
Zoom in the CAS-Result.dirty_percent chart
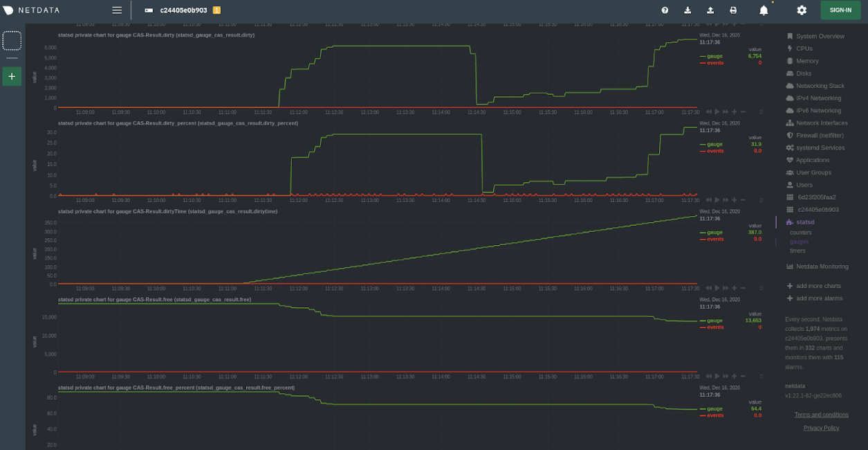735,200
